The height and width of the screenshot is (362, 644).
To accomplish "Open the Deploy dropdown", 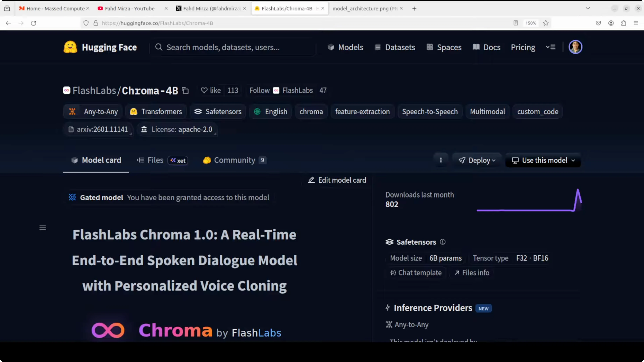I will (x=476, y=160).
